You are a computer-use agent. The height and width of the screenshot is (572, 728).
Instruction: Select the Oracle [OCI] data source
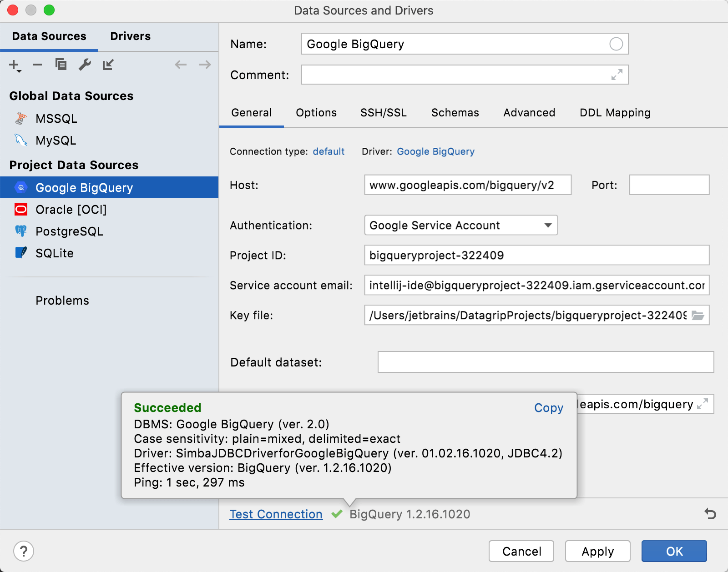pos(71,210)
